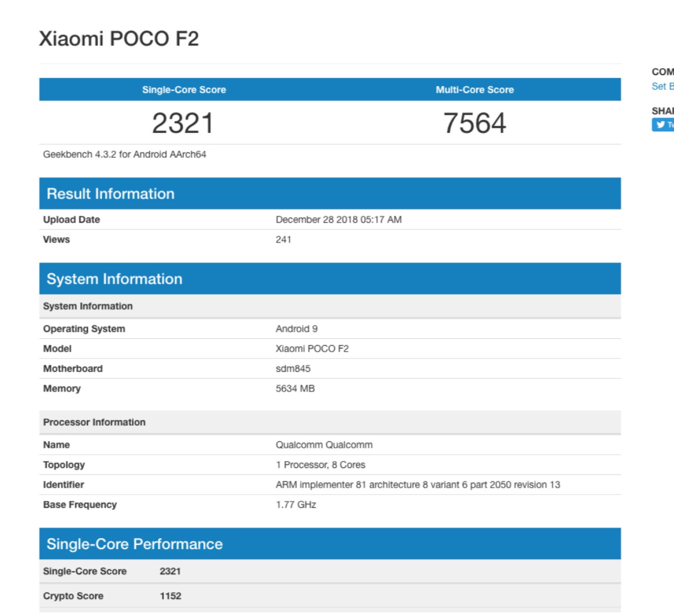Screen dimensions: 674x616
Task: Click the Set Baseline link
Action: [663, 86]
